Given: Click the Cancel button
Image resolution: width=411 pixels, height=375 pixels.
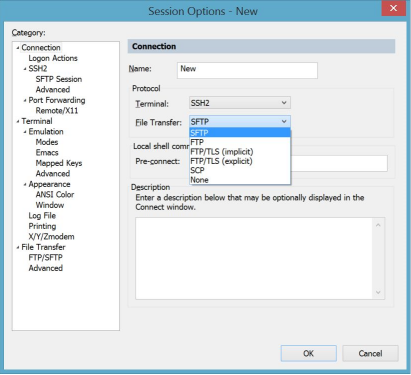Looking at the screenshot, I should click(x=370, y=353).
